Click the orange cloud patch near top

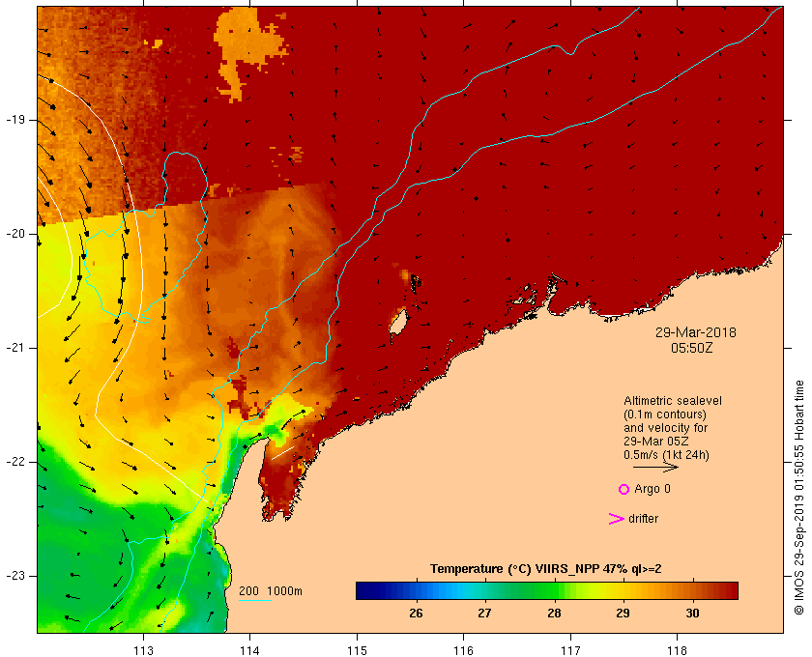point(250,47)
